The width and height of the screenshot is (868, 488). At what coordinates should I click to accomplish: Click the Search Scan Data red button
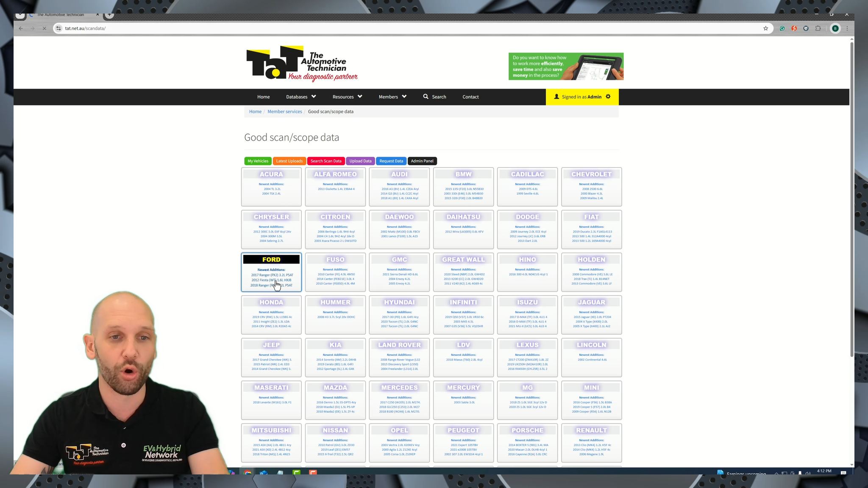tap(325, 161)
